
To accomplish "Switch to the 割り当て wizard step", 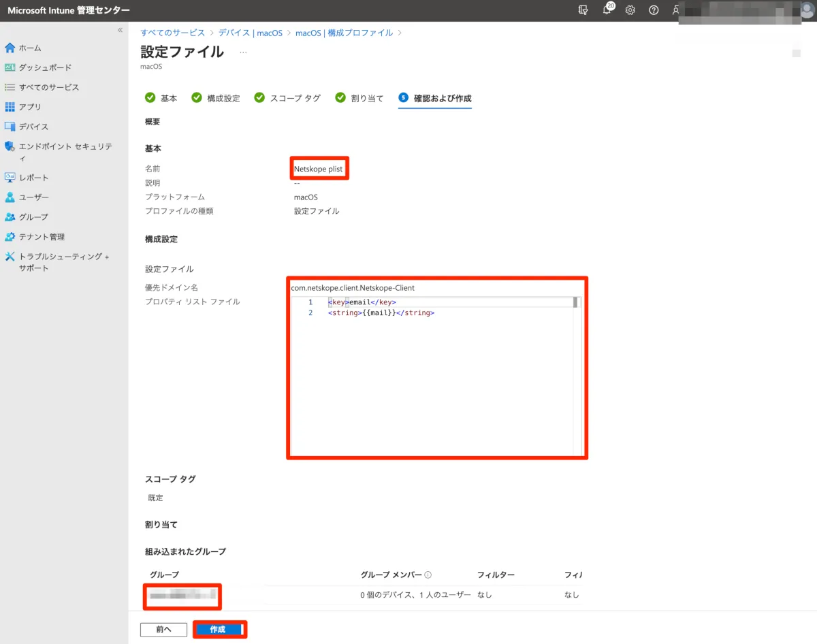I will [x=359, y=98].
